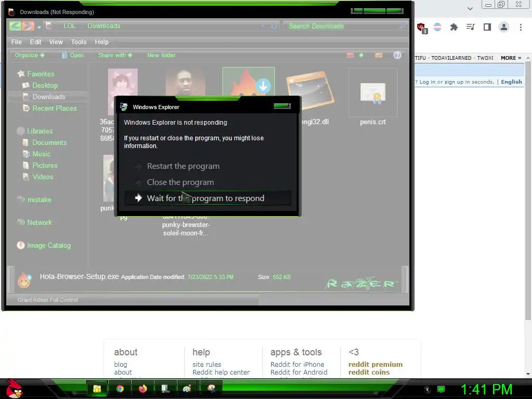The height and width of the screenshot is (399, 532).
Task: Click the MORE » subreddit link
Action: 511,58
